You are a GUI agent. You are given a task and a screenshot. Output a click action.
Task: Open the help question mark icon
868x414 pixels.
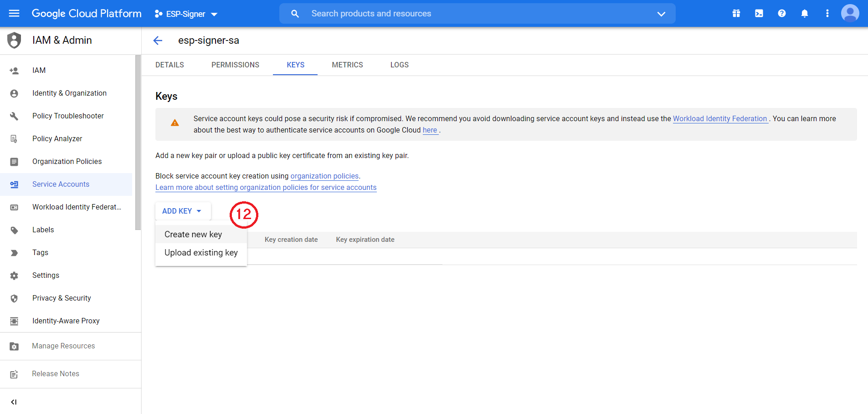tap(782, 13)
